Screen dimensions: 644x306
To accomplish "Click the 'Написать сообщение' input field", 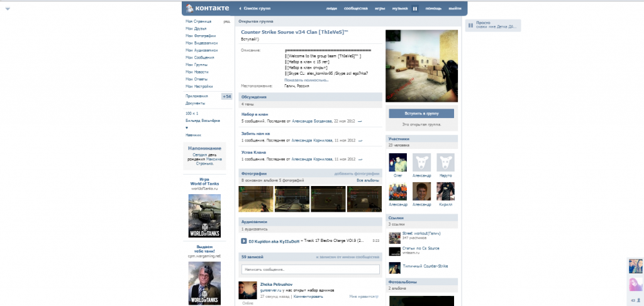I will (311, 270).
